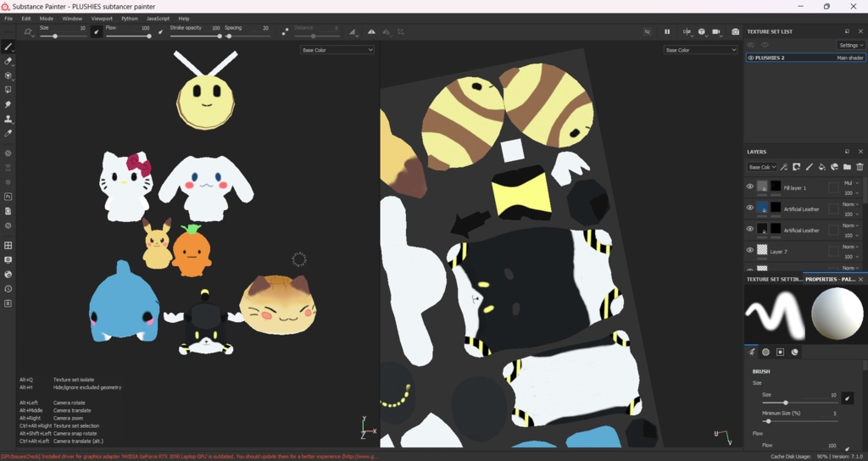This screenshot has width=868, height=461.
Task: Select the Eraser tool
Action: pos(8,61)
